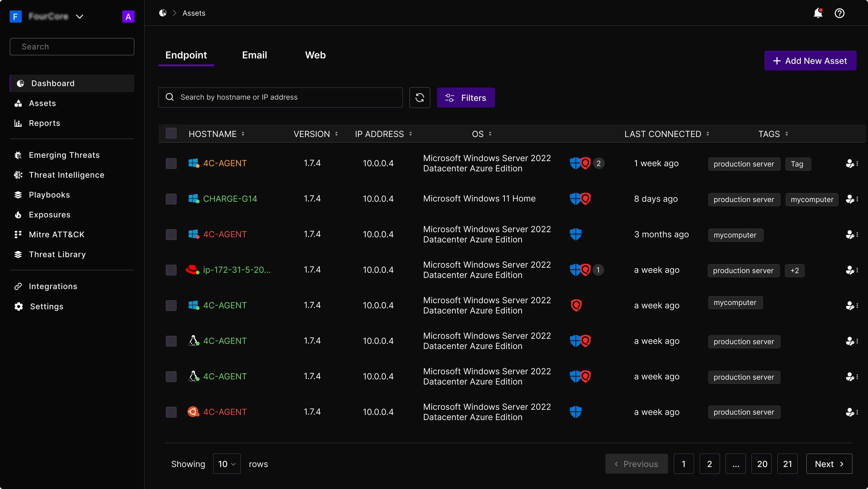This screenshot has height=489, width=868.
Task: Click the sidebar Search field
Action: 72,46
